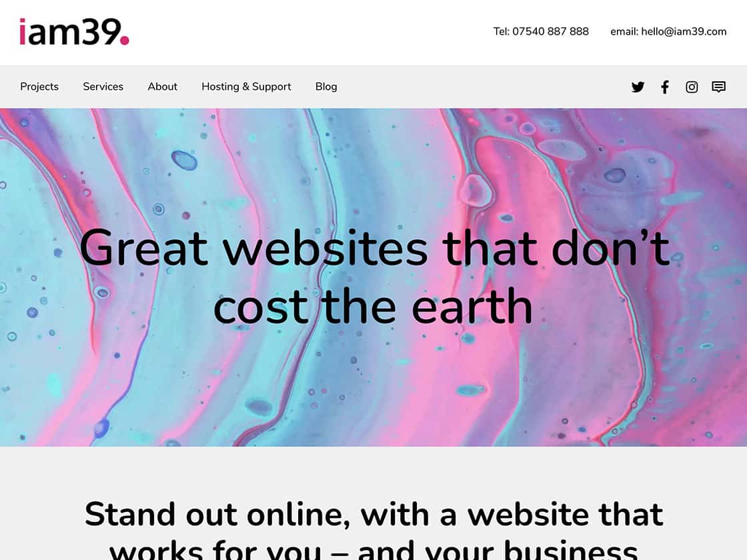Click the phone number 07540 887 888
This screenshot has width=747, height=560.
click(550, 31)
